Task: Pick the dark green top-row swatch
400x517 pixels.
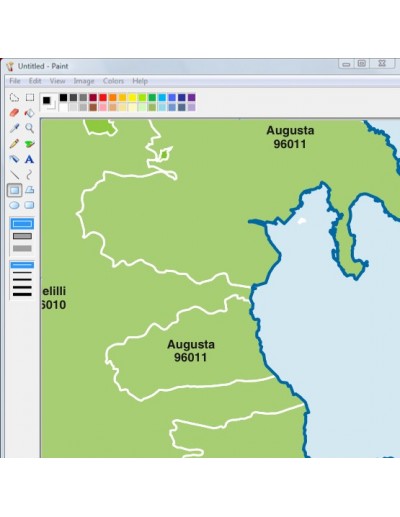Action: click(x=152, y=97)
